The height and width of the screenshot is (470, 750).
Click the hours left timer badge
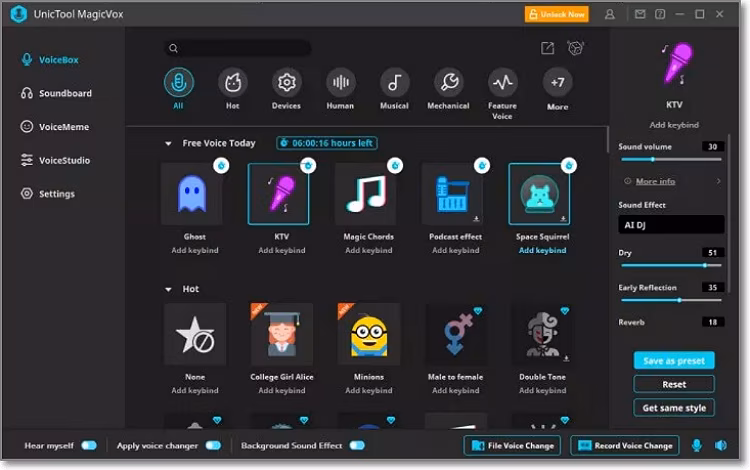click(x=327, y=143)
